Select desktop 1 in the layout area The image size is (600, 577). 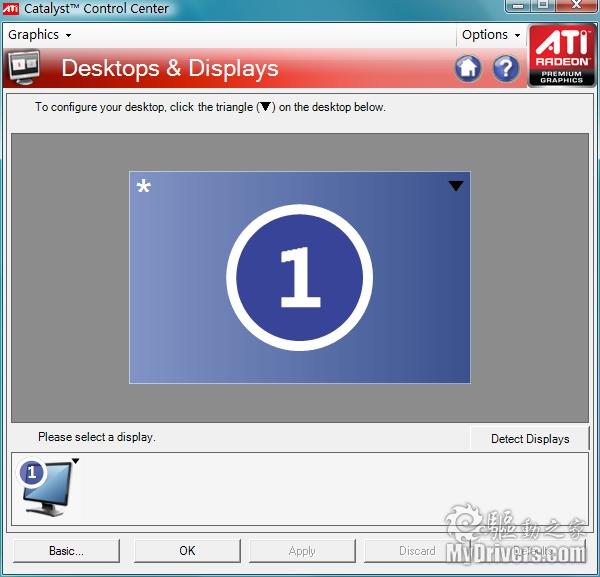[300, 277]
